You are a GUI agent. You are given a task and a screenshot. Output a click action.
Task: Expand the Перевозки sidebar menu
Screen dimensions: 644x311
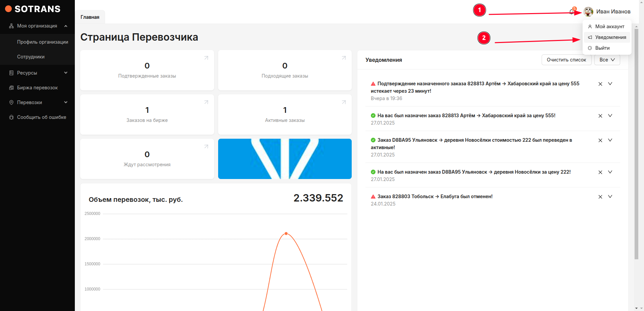[66, 102]
